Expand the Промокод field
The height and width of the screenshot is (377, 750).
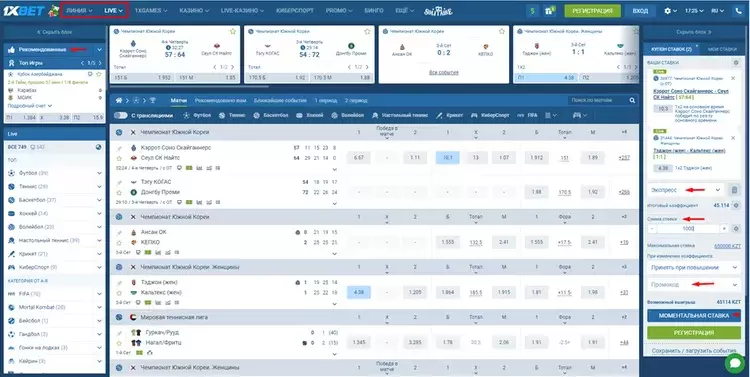click(694, 285)
